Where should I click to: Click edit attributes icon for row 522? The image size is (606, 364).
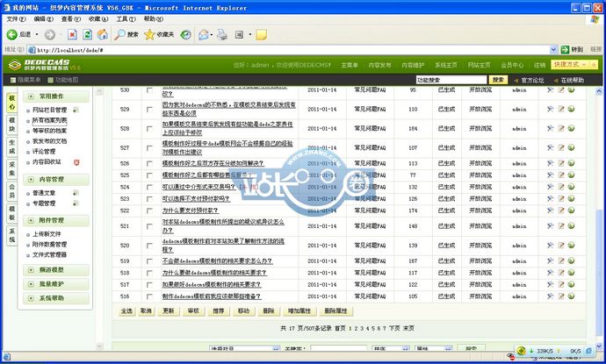pyautogui.click(x=550, y=211)
